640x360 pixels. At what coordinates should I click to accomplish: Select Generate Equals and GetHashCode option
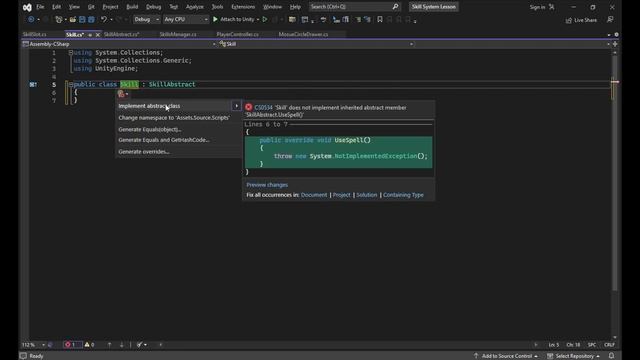(164, 140)
